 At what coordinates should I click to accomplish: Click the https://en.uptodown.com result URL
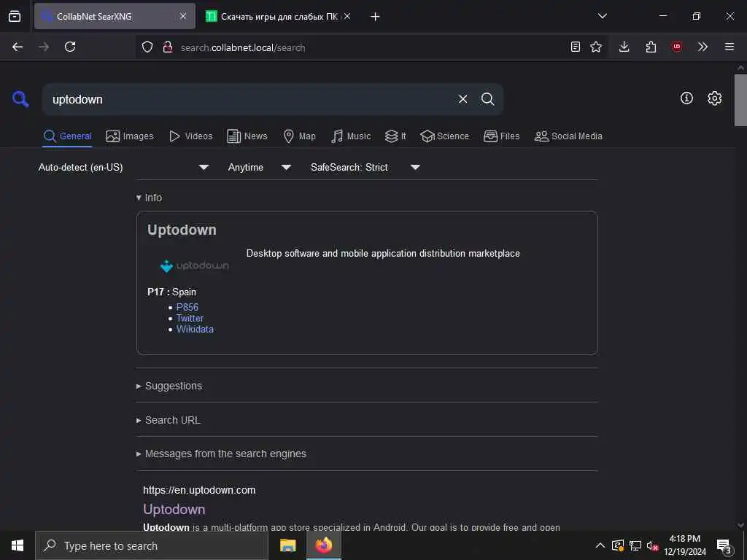coord(199,490)
